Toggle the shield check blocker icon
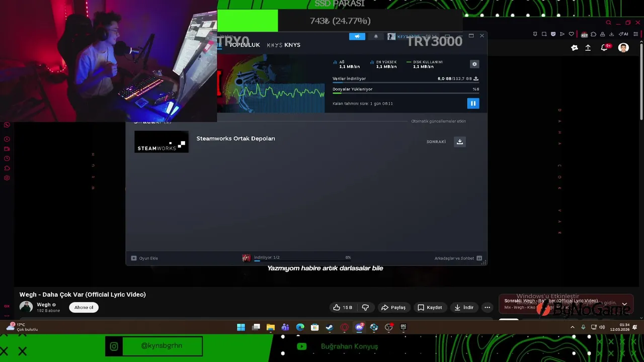Screen dimensions: 644x362 coord(553,34)
